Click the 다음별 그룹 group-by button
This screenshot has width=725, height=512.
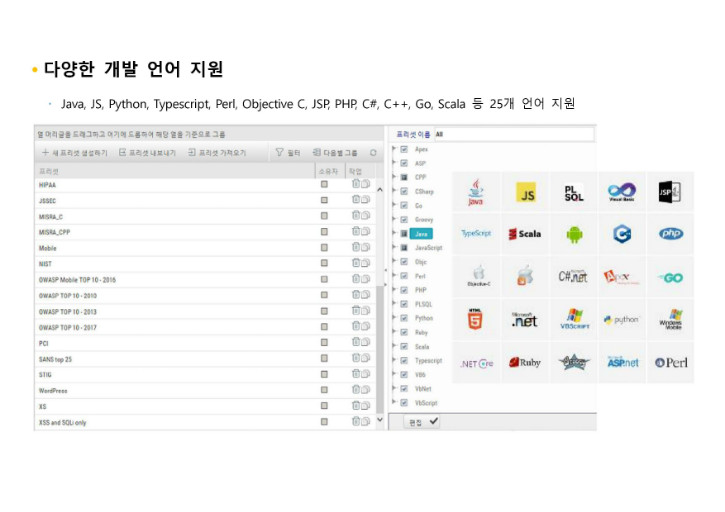point(335,153)
